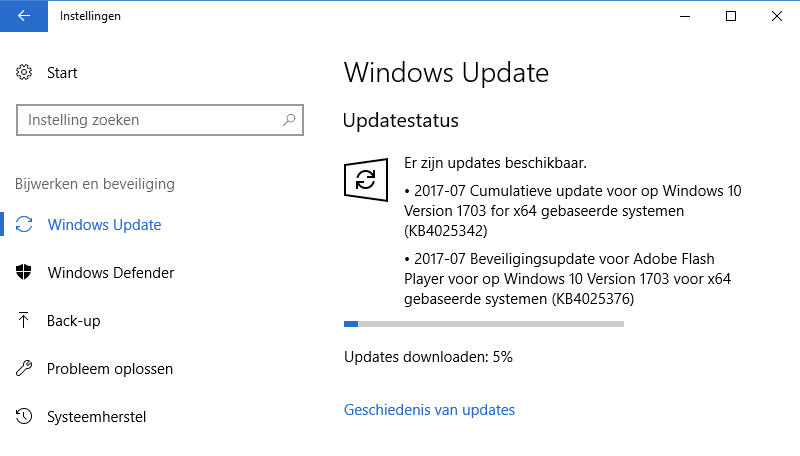Click the search magnifier icon
Viewport: 800px width, 456px height.
289,120
